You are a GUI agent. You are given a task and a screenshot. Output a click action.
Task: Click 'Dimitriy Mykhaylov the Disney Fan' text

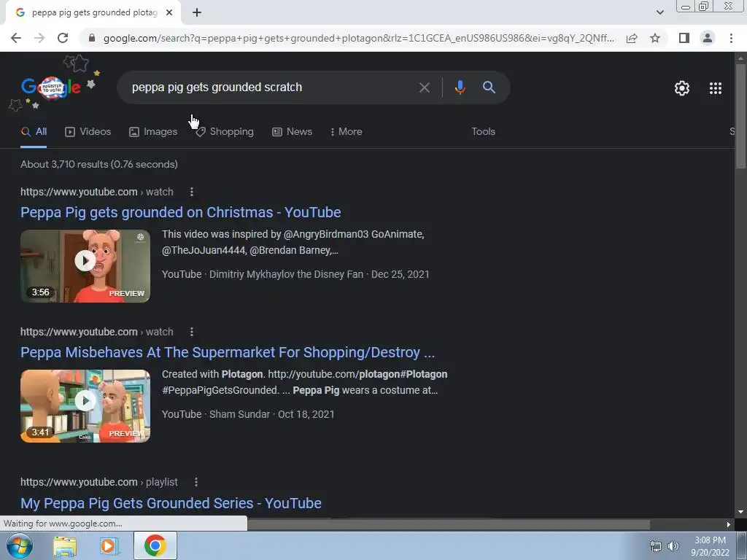coord(286,274)
